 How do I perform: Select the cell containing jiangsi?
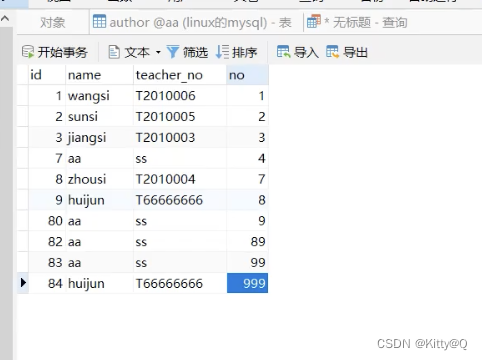(x=99, y=138)
